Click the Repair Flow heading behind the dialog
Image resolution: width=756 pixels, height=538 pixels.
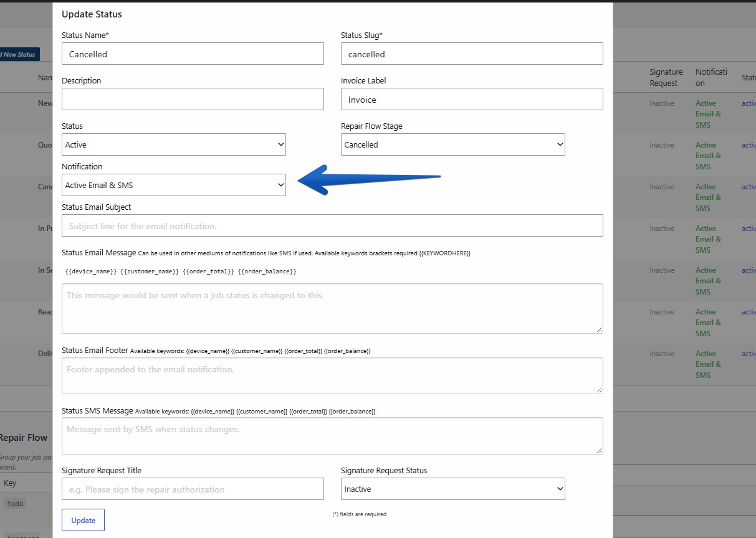[24, 438]
